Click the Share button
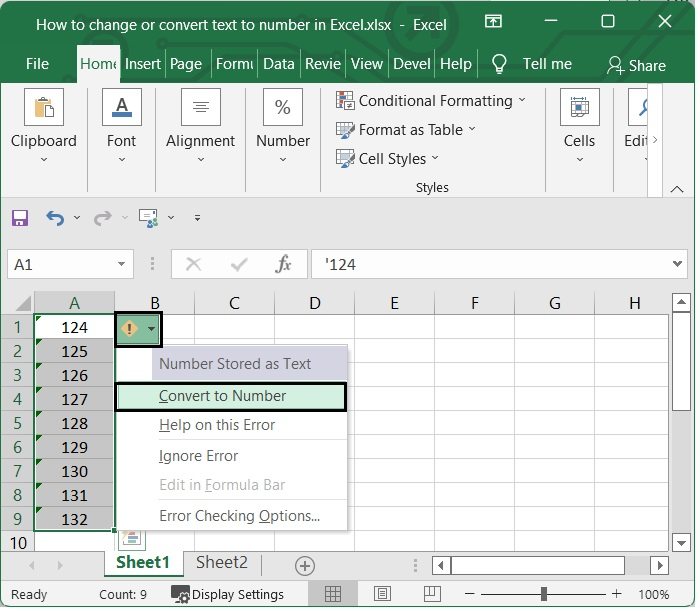700x611 pixels. tap(636, 65)
